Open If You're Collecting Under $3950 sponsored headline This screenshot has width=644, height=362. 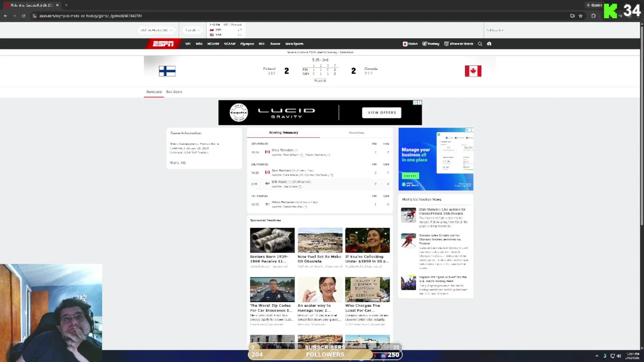367,259
